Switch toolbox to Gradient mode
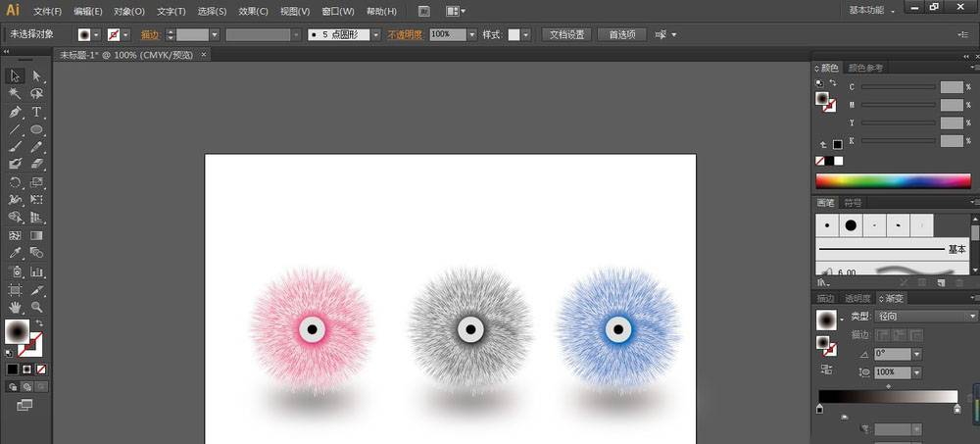The height and width of the screenshot is (444, 980). [x=25, y=369]
